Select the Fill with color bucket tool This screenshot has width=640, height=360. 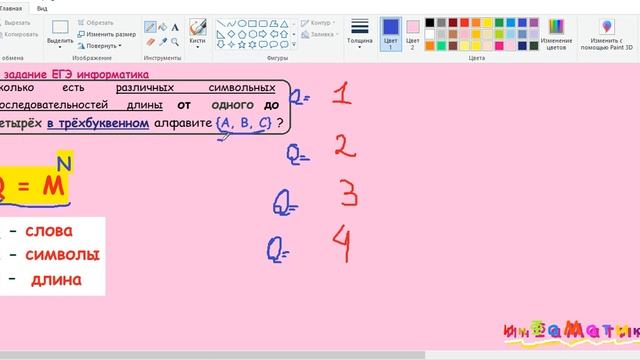(x=162, y=27)
